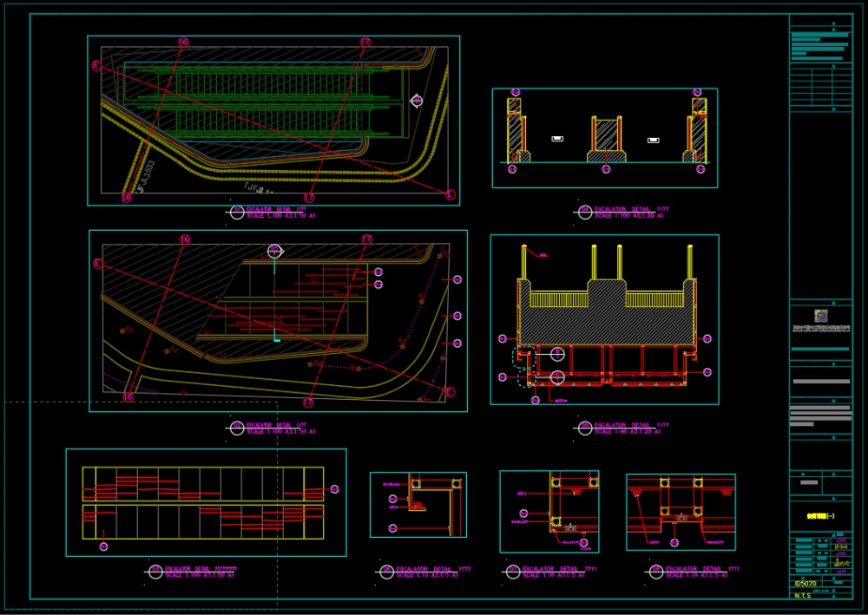Click the bottom-left Escalator Detail 1:100 title
This screenshot has width=868, height=615.
click(x=200, y=572)
